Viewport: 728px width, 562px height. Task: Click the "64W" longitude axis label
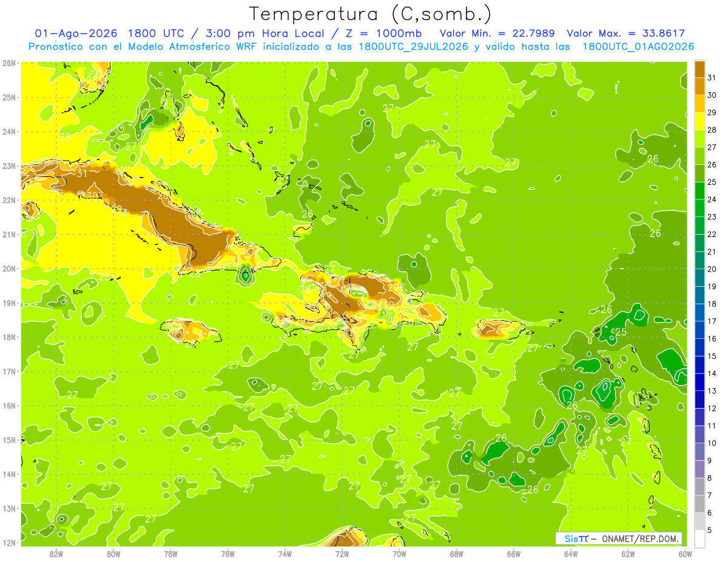click(x=571, y=554)
